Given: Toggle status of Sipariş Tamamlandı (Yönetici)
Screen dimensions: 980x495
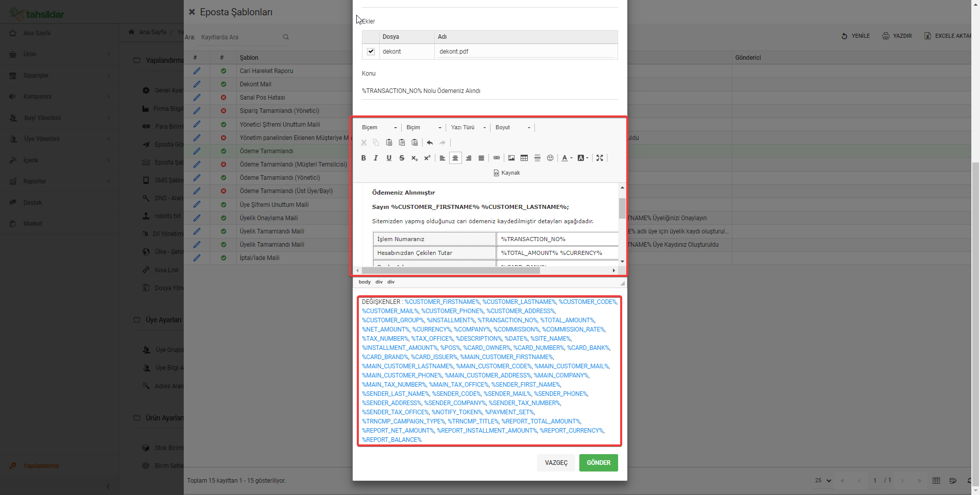Looking at the screenshot, I should pyautogui.click(x=224, y=111).
